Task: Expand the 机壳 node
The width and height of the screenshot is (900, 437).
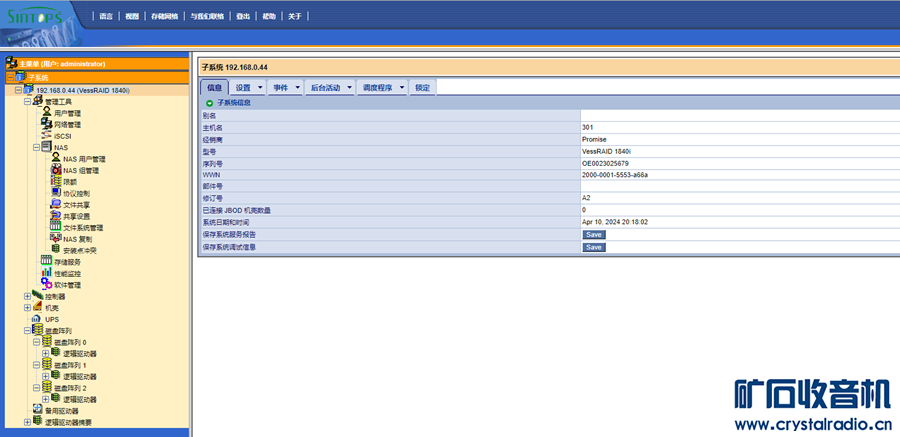Action: click(x=27, y=308)
